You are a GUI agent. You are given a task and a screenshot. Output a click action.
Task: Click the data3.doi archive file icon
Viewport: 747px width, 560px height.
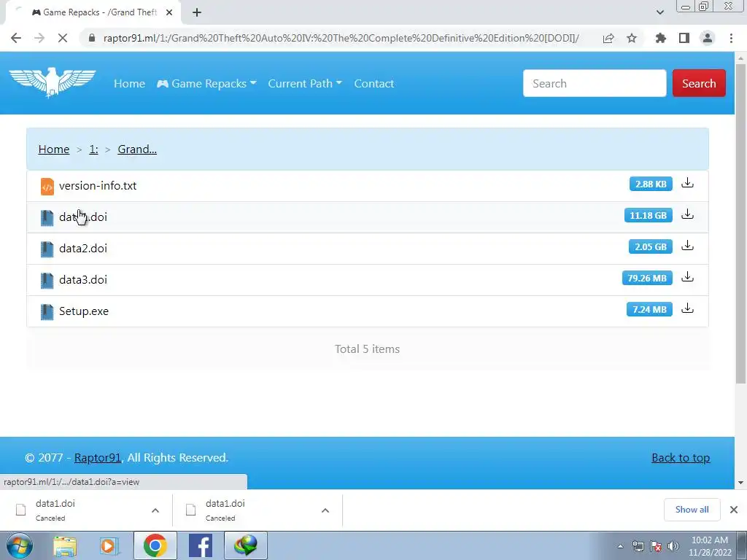(47, 281)
